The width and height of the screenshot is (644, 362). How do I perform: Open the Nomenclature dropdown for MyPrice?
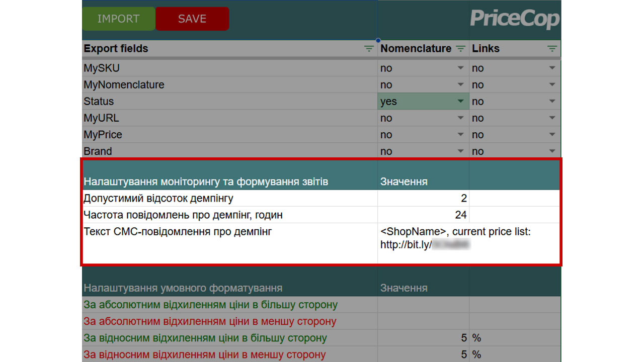click(460, 134)
